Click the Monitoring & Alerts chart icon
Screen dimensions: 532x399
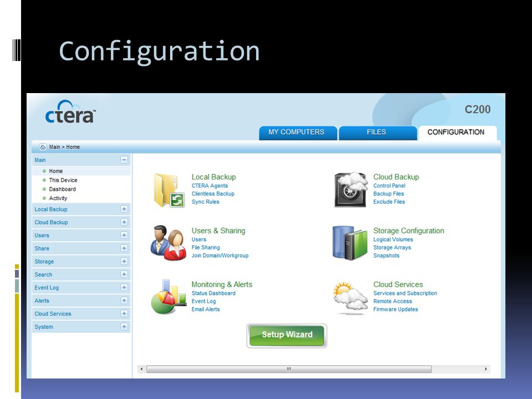[x=168, y=297]
